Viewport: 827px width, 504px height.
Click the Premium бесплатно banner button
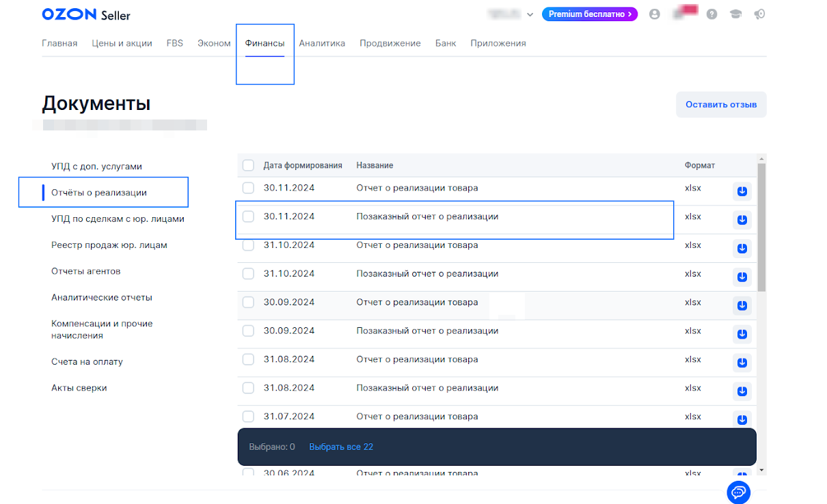(589, 14)
